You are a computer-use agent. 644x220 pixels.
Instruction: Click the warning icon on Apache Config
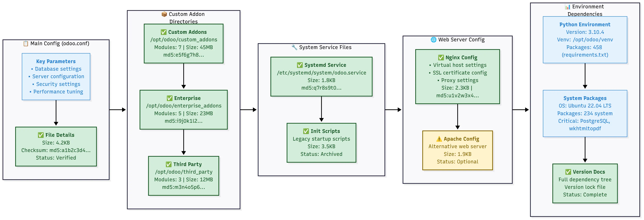[439, 139]
